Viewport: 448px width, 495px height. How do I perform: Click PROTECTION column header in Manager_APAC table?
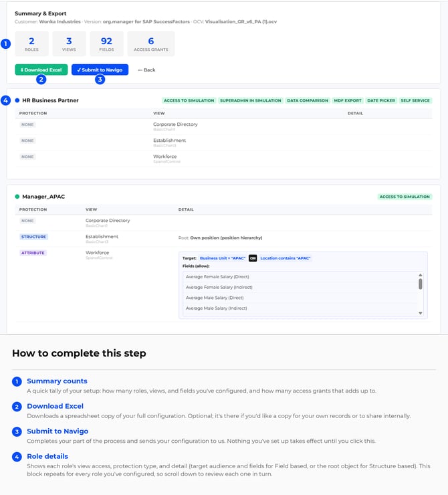click(x=33, y=209)
